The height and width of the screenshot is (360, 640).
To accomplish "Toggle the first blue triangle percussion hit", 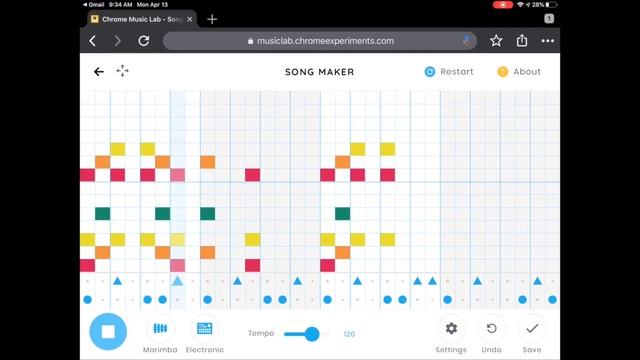I will tap(118, 281).
